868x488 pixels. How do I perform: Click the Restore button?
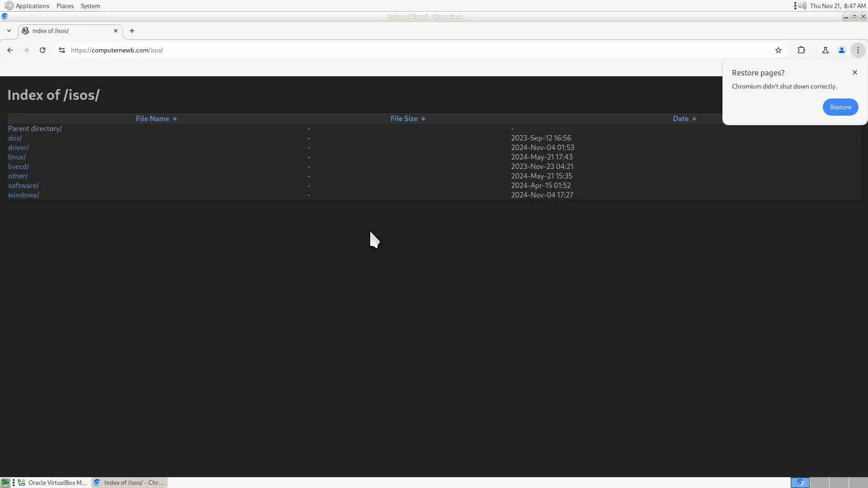[840, 107]
